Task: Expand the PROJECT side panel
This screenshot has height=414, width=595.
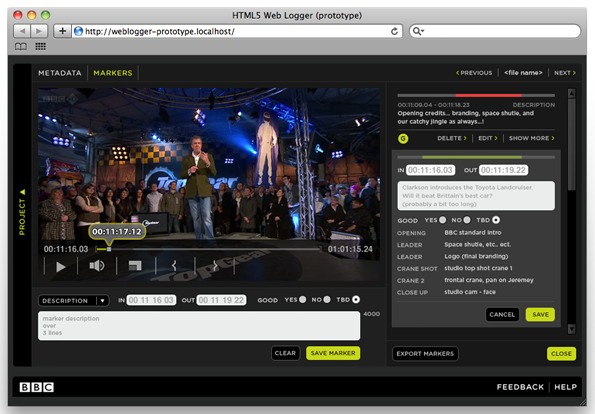Action: [x=22, y=212]
